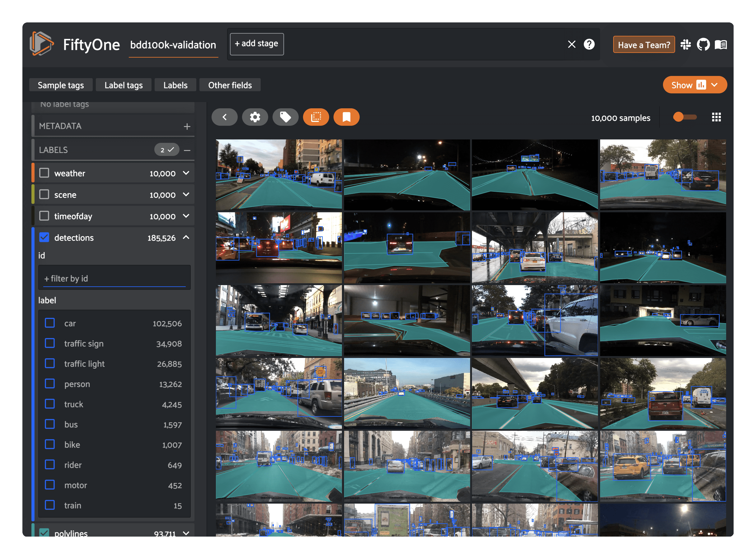
Task: Expand the polylines field chevron
Action: [x=186, y=533]
